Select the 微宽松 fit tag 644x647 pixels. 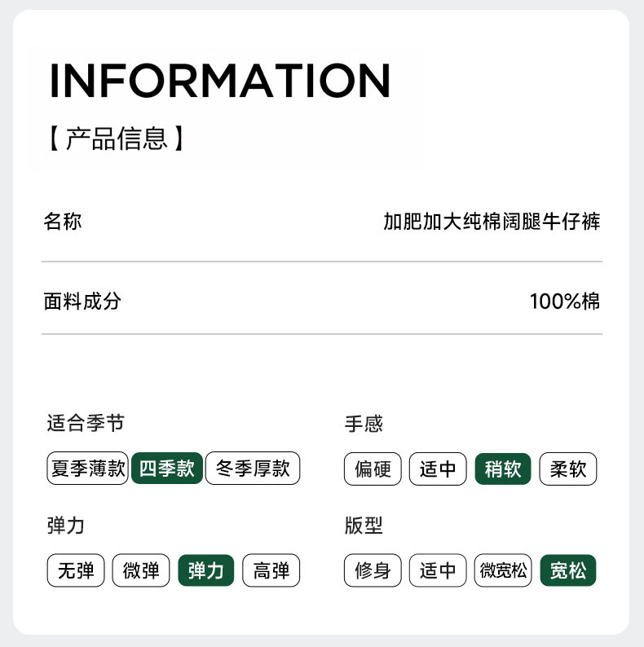[503, 570]
